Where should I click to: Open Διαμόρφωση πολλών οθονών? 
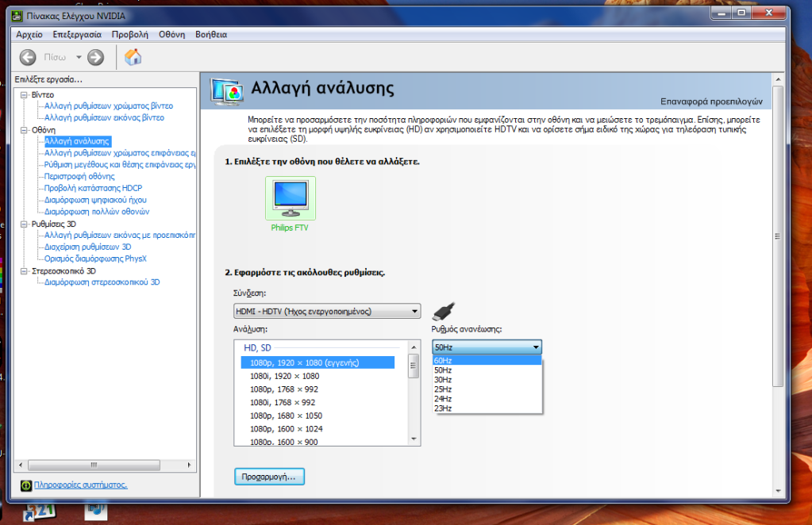tap(97, 212)
